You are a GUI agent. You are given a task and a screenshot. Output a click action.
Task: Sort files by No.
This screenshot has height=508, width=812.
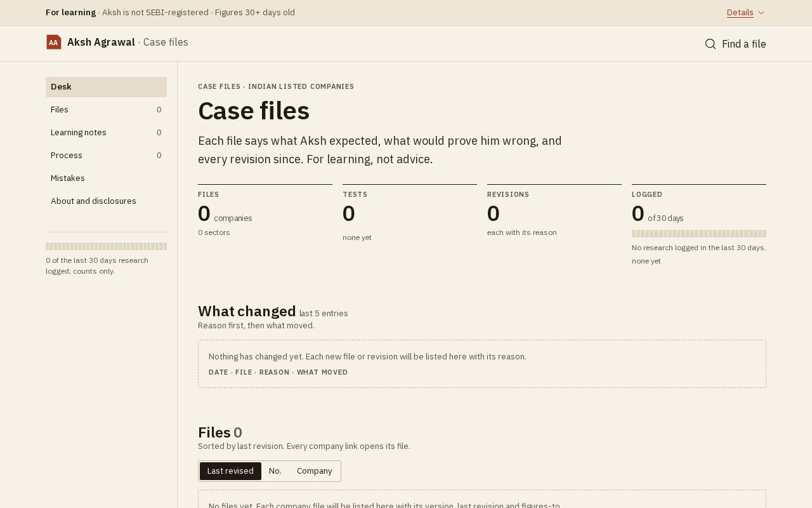click(275, 471)
